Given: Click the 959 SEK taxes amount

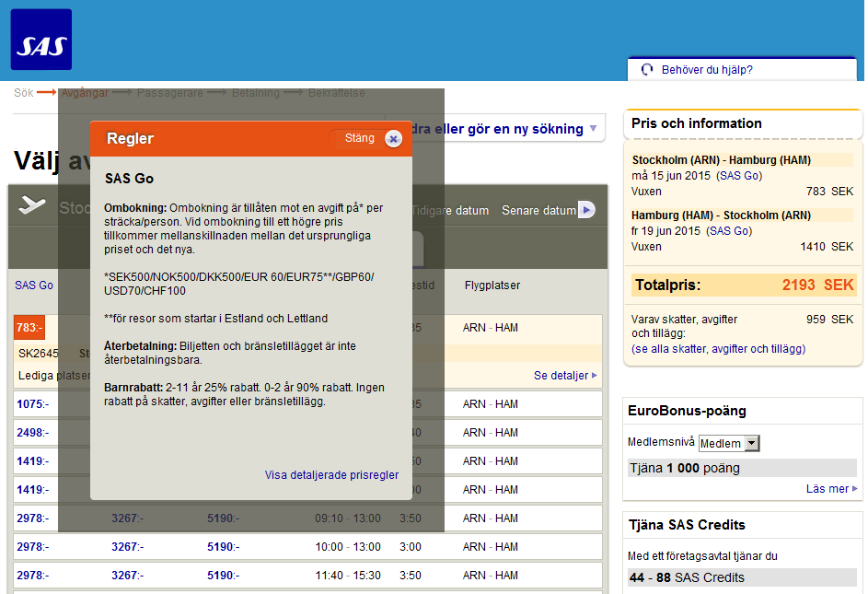Looking at the screenshot, I should (830, 320).
